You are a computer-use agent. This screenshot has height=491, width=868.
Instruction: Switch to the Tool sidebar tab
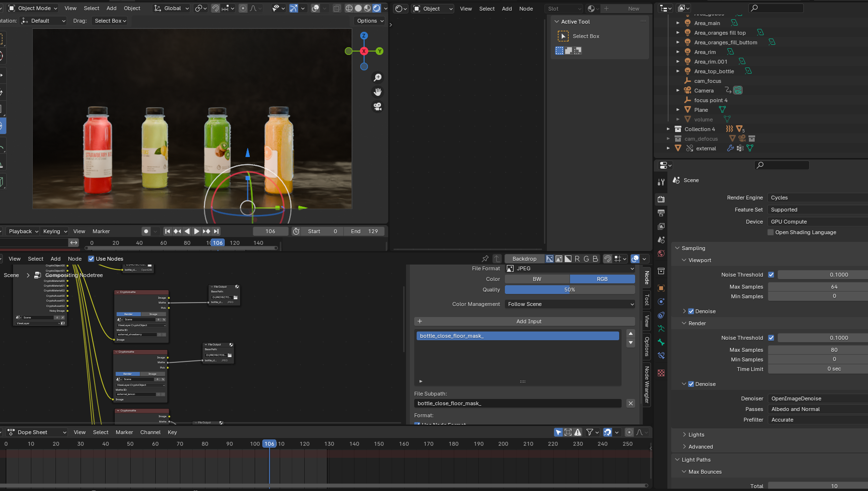(x=647, y=300)
